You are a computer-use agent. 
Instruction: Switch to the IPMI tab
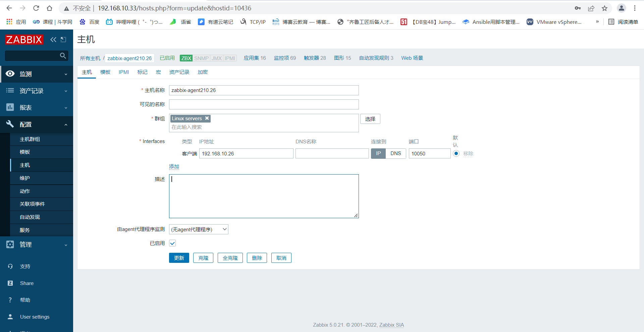[124, 72]
